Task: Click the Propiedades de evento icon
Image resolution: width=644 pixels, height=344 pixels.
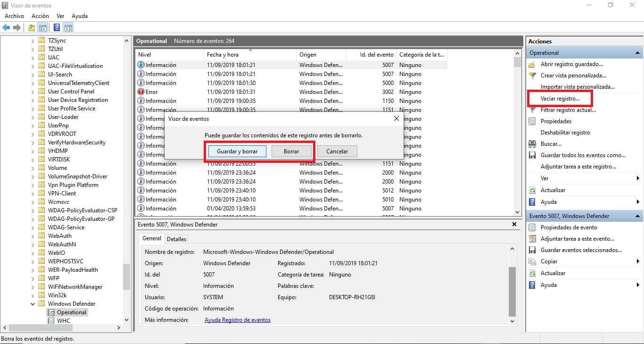Action: pyautogui.click(x=532, y=227)
